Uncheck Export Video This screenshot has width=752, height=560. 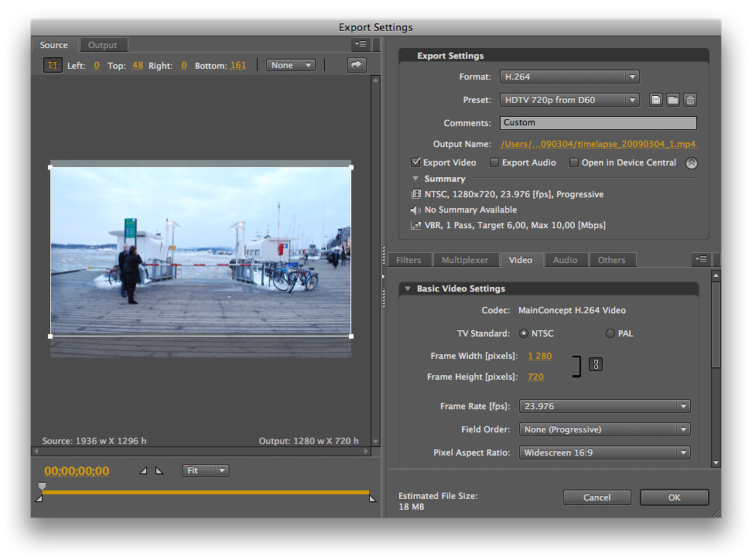click(x=416, y=162)
